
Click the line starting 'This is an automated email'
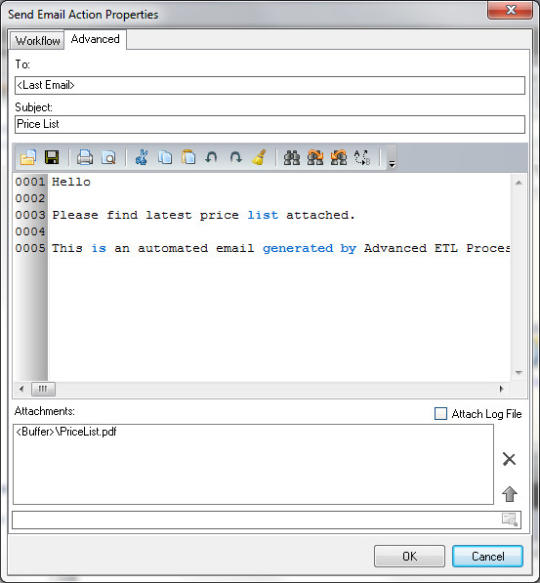point(281,248)
